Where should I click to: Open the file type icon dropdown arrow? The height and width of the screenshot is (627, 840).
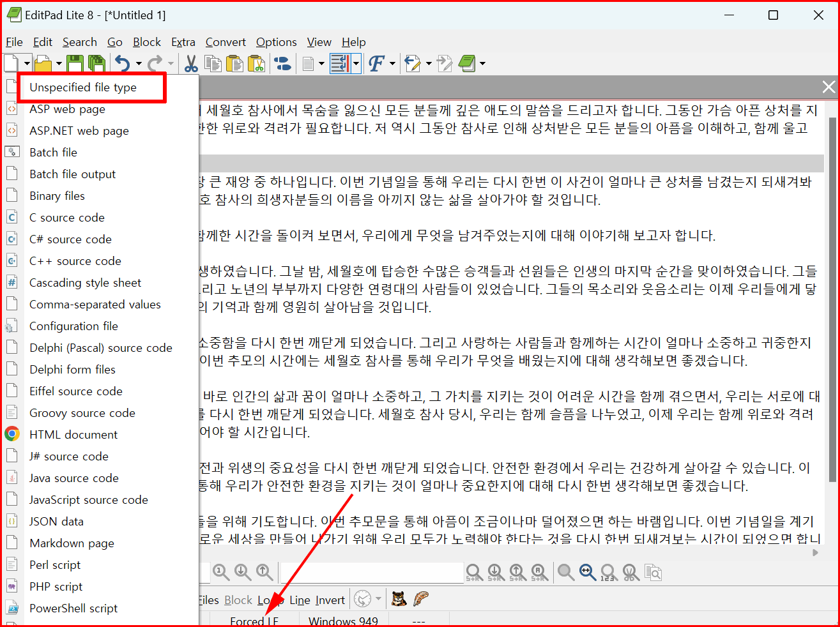click(x=322, y=63)
